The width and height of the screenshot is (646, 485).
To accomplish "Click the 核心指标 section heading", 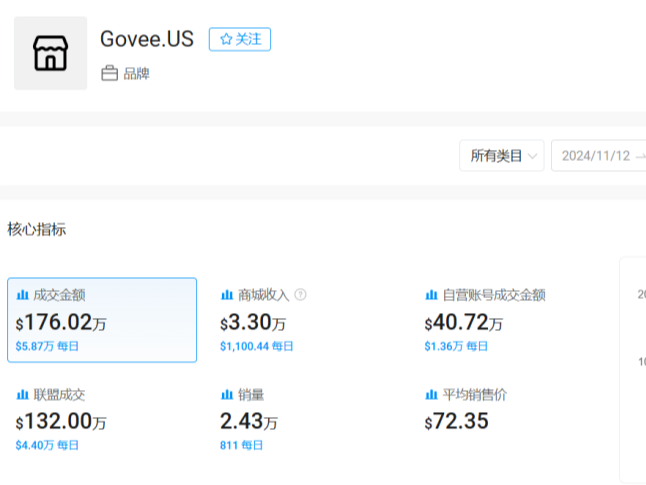I will pos(37,229).
